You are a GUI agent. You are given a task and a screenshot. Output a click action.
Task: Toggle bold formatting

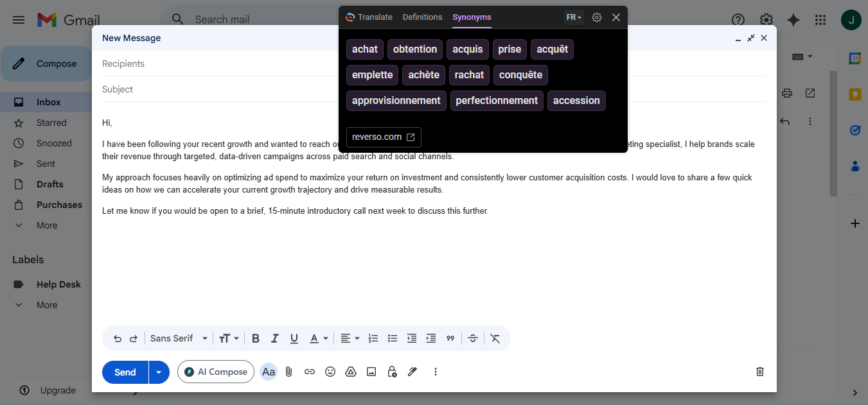pyautogui.click(x=256, y=338)
